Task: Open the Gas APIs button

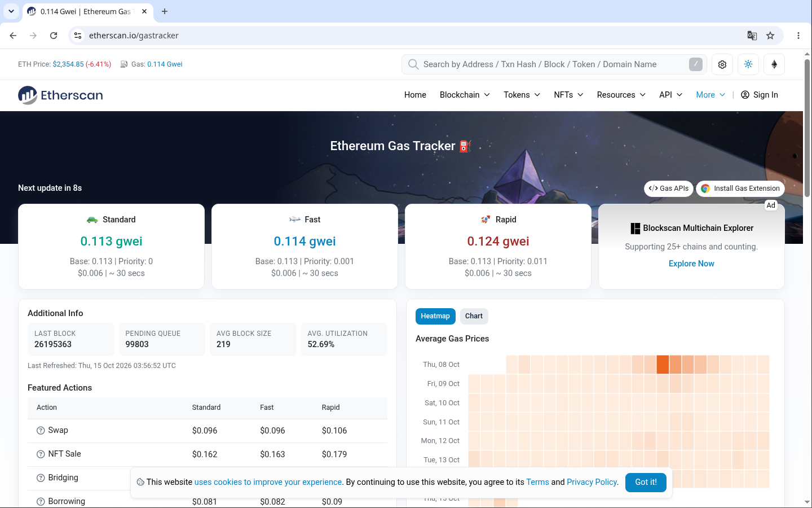Action: 669,189
